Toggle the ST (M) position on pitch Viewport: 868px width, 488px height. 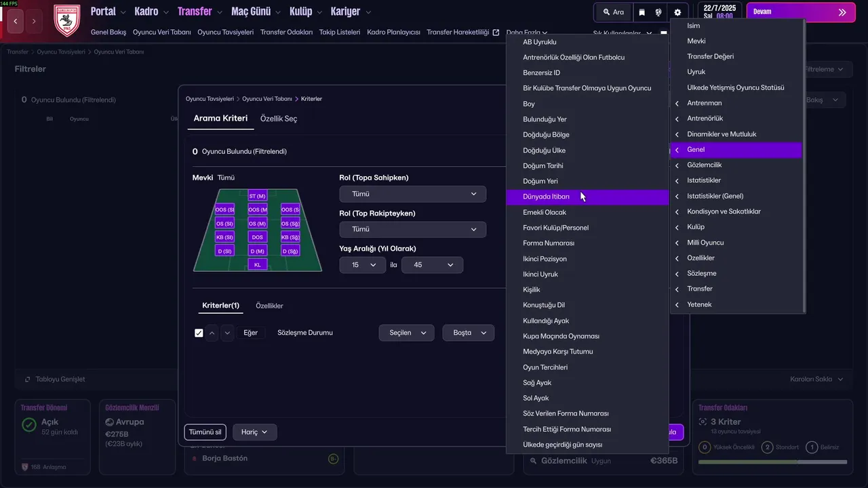click(x=257, y=196)
